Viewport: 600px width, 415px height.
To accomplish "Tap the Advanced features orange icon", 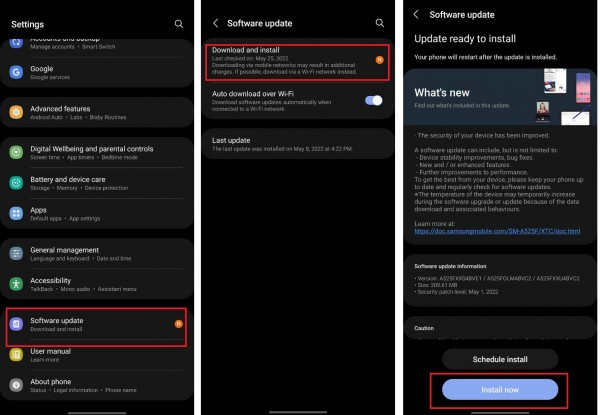I will pos(16,112).
